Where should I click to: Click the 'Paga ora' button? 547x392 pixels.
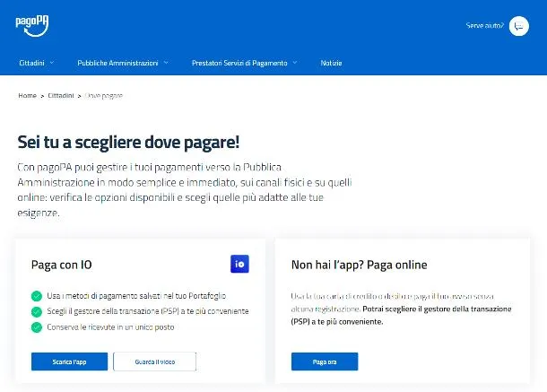click(x=325, y=362)
